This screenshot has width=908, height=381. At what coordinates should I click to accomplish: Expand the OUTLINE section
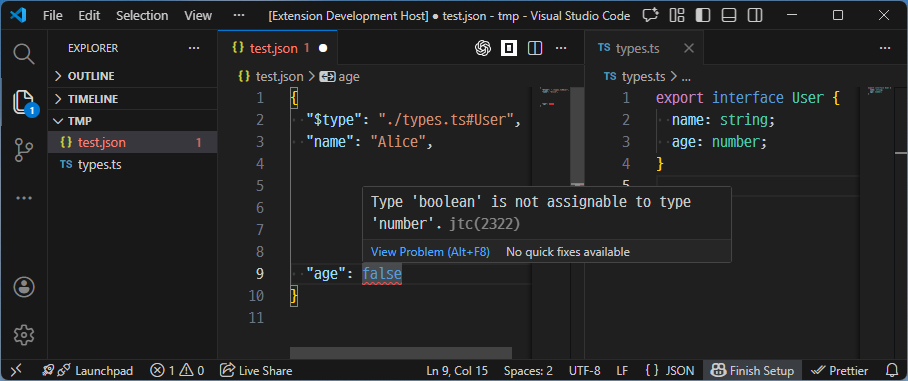coord(133,76)
